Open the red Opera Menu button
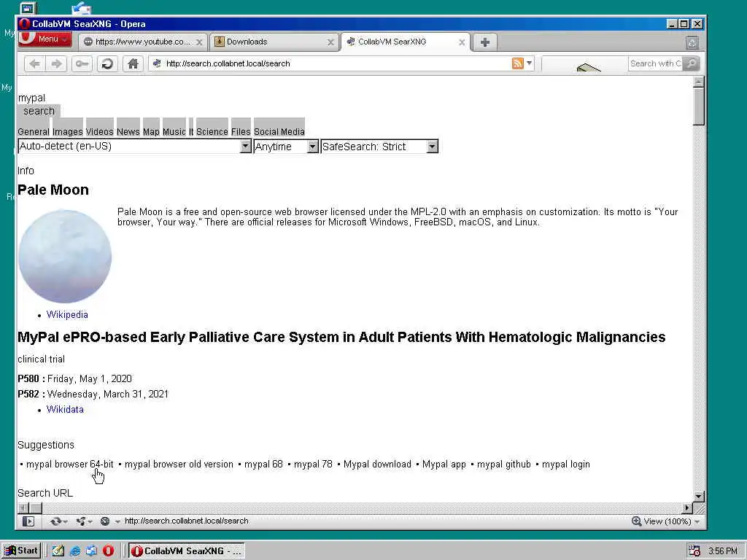 tap(44, 39)
